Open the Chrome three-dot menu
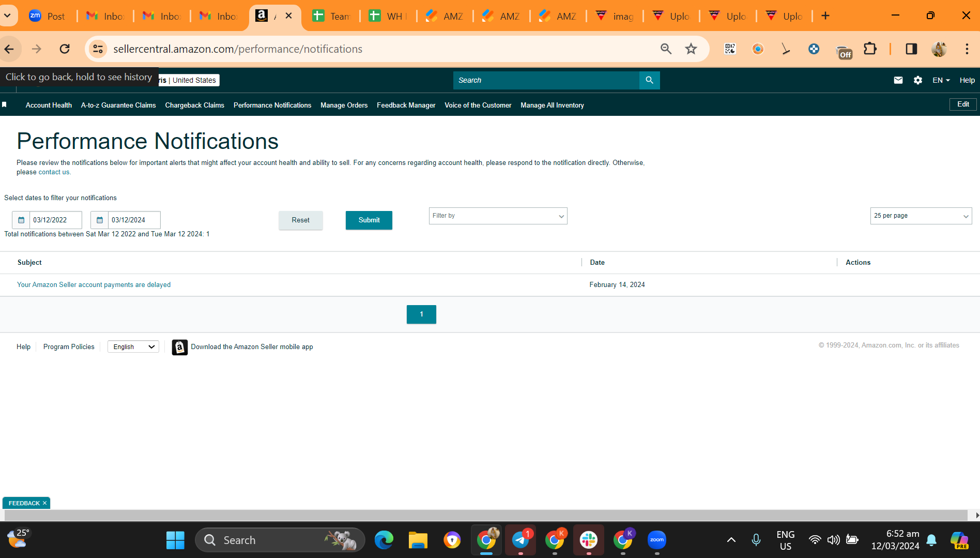This screenshot has height=558, width=980. 967,49
